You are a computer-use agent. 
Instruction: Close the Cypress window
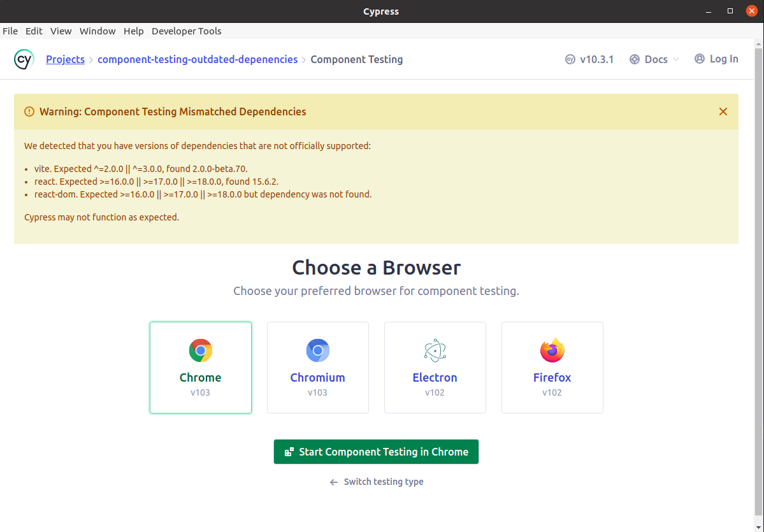pos(751,11)
